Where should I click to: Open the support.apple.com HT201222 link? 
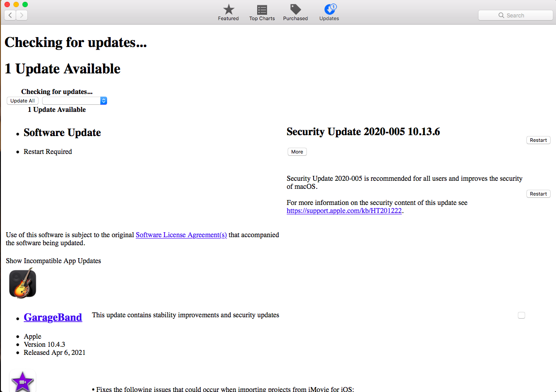(x=344, y=211)
